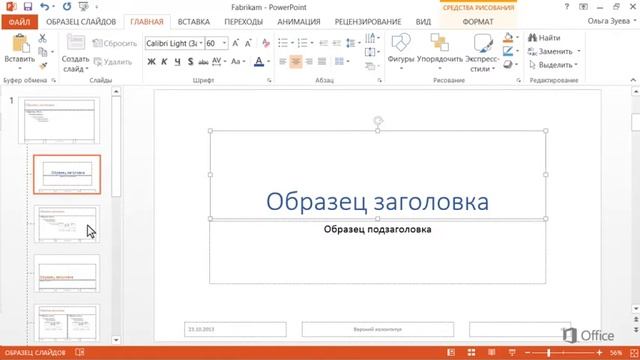Zoom in with plus button

pyautogui.click(x=599, y=353)
